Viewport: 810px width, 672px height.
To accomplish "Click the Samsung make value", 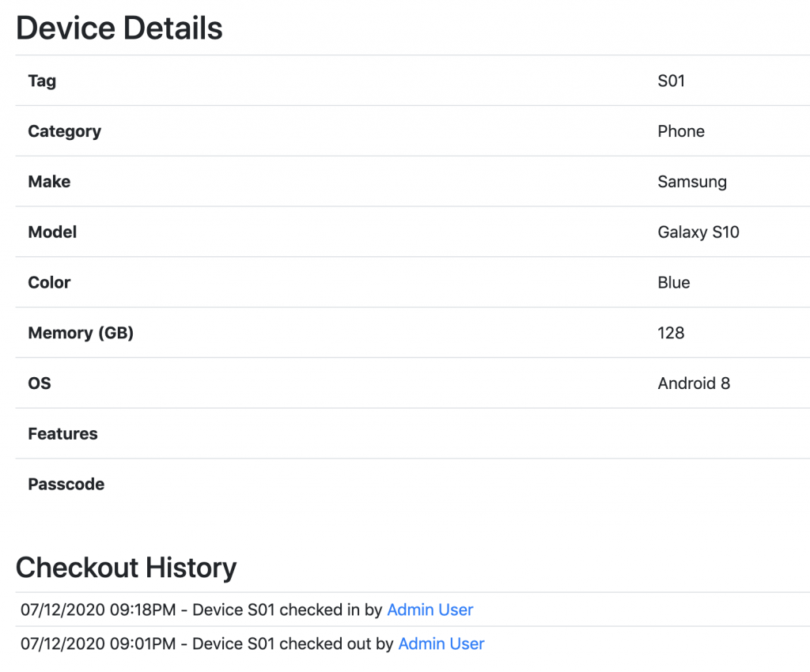I will tap(691, 182).
